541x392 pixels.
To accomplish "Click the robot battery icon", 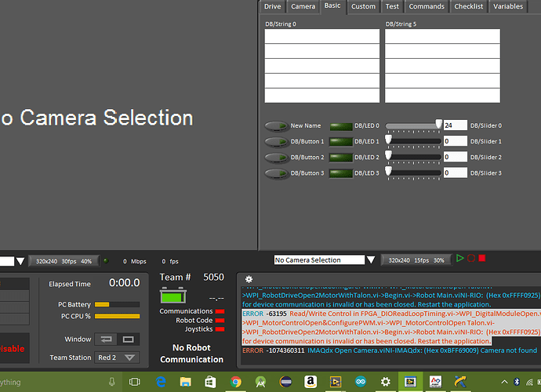I will pyautogui.click(x=172, y=296).
